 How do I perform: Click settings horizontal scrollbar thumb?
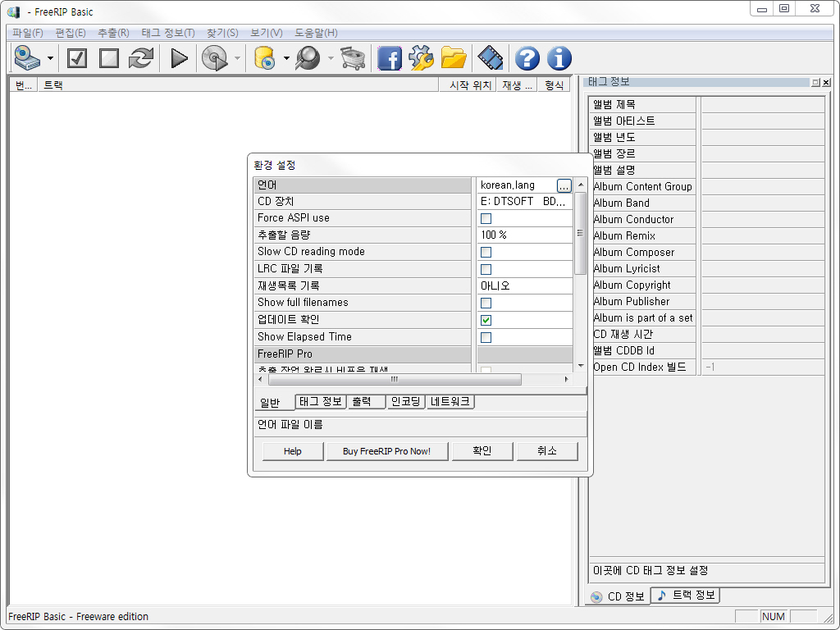[x=395, y=379]
